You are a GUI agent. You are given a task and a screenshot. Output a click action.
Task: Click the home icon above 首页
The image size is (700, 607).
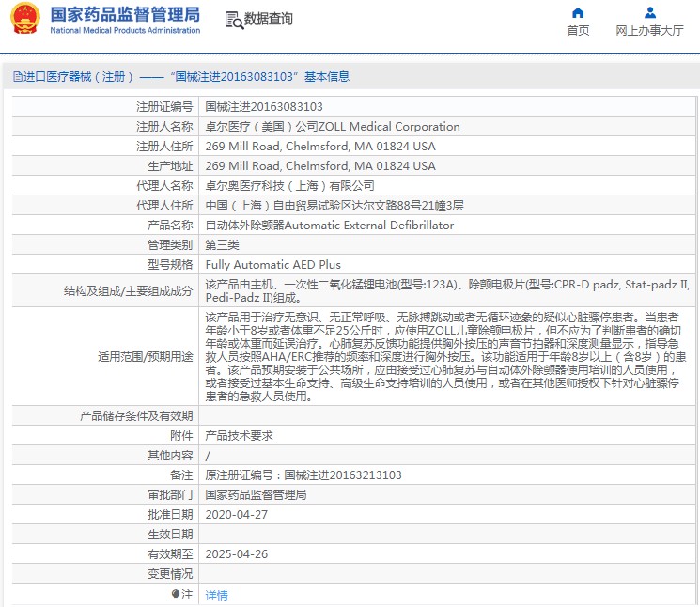click(x=578, y=13)
